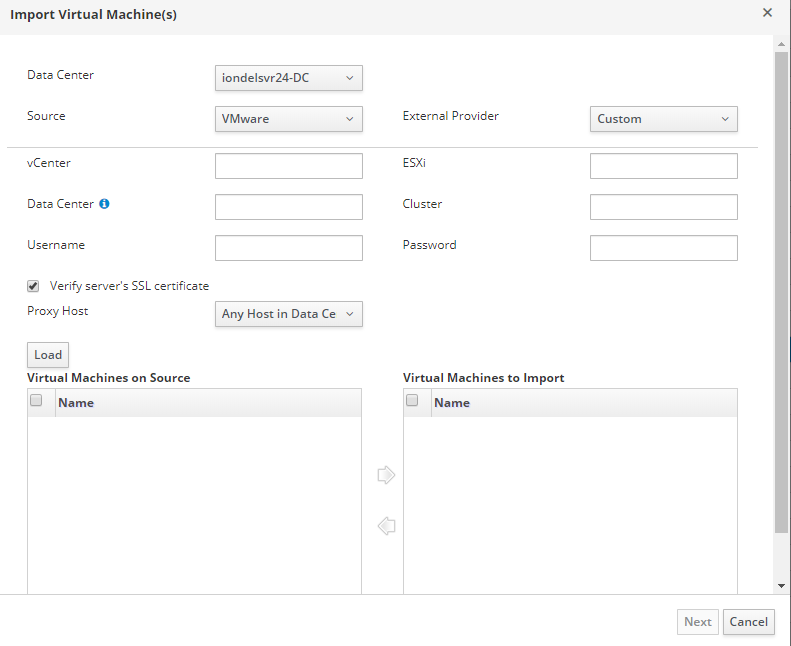Click into the Username field
791x646 pixels.
coord(288,248)
